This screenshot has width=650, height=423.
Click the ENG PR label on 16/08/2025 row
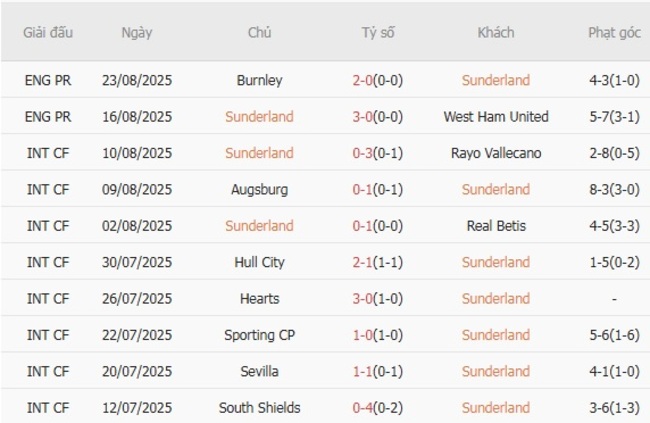click(49, 117)
